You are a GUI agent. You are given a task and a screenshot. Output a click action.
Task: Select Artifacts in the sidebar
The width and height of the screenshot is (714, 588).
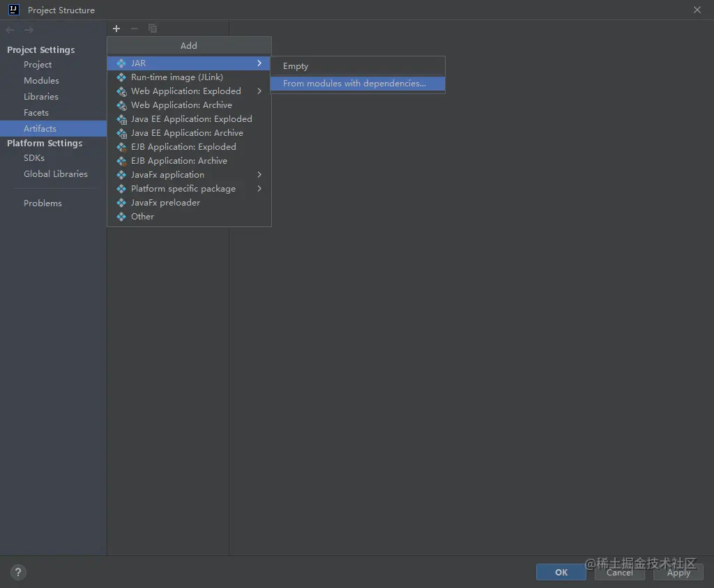coord(53,128)
